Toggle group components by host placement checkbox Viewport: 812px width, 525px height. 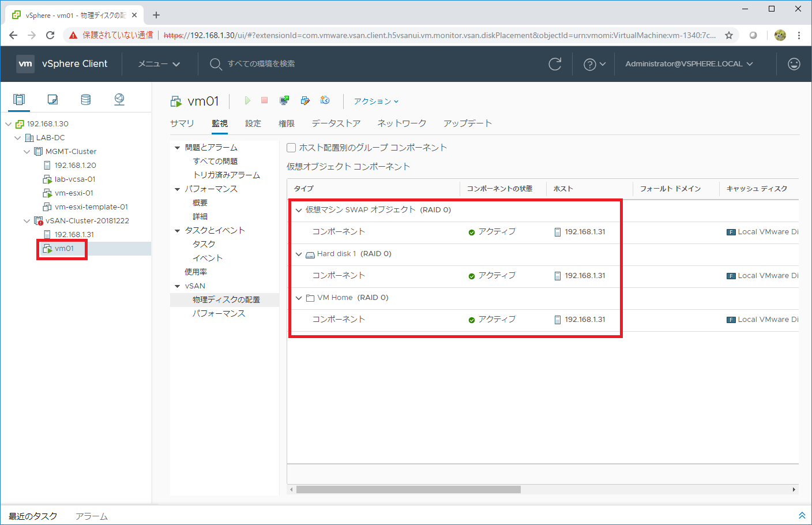point(291,148)
